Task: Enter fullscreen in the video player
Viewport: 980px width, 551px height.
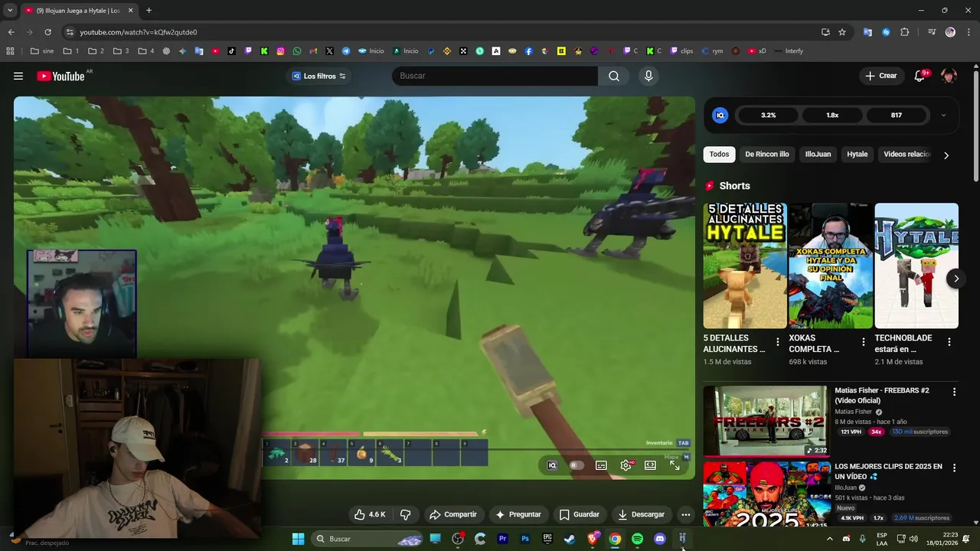Action: pyautogui.click(x=675, y=465)
